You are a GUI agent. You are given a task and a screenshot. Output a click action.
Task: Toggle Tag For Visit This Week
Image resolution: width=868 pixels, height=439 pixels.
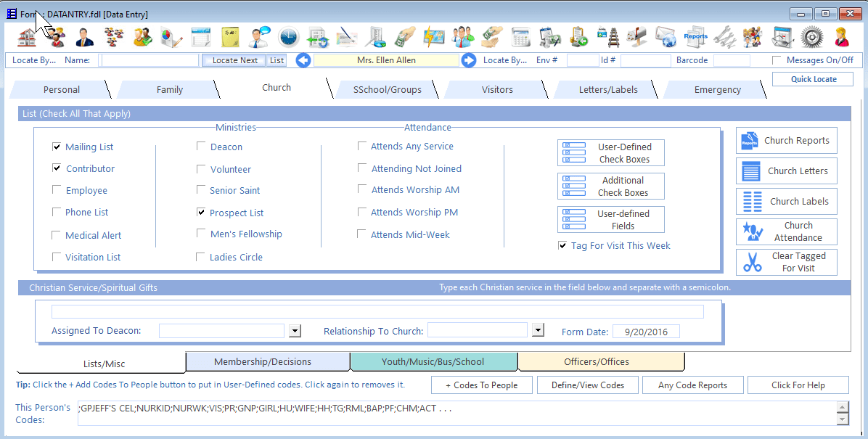(562, 245)
